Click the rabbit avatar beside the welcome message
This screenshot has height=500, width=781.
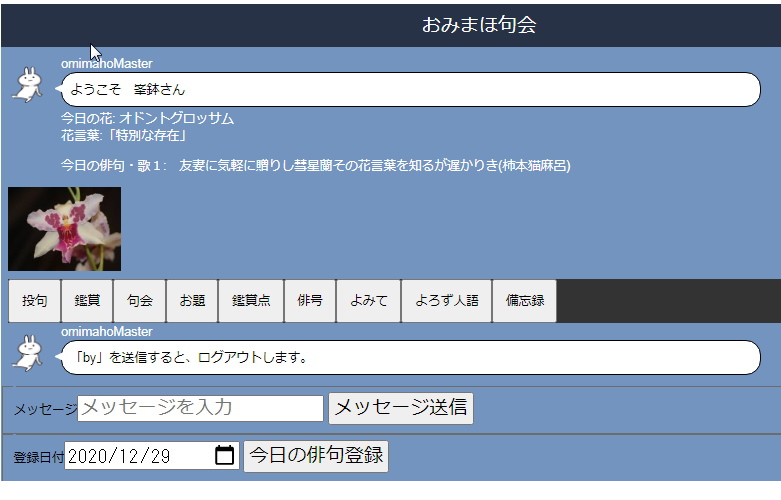pyautogui.click(x=28, y=84)
